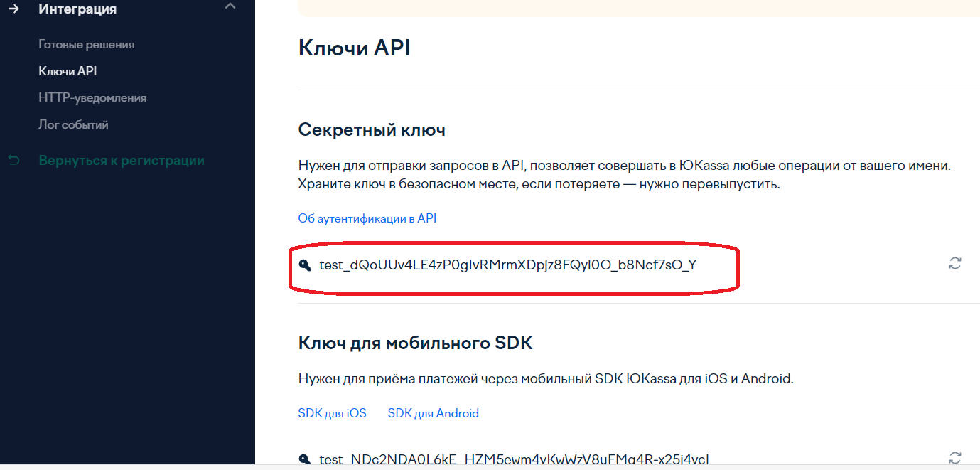
Task: Select the Интеграция sidebar heading
Action: [x=77, y=9]
